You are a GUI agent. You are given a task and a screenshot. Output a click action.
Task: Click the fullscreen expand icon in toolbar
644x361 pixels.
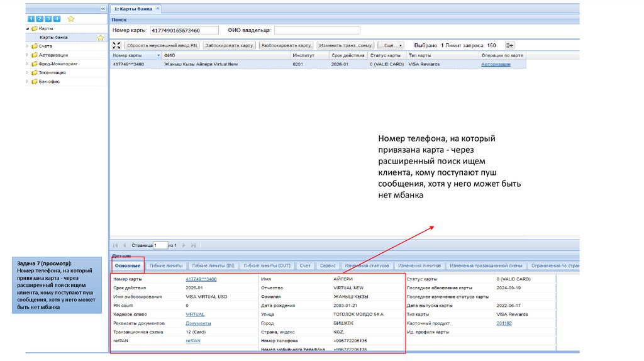[116, 45]
